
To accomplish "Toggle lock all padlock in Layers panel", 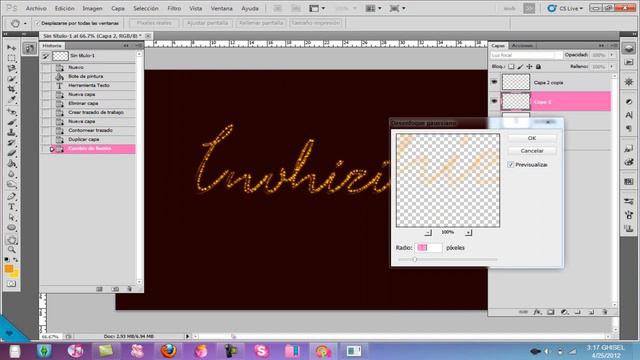I will [538, 67].
